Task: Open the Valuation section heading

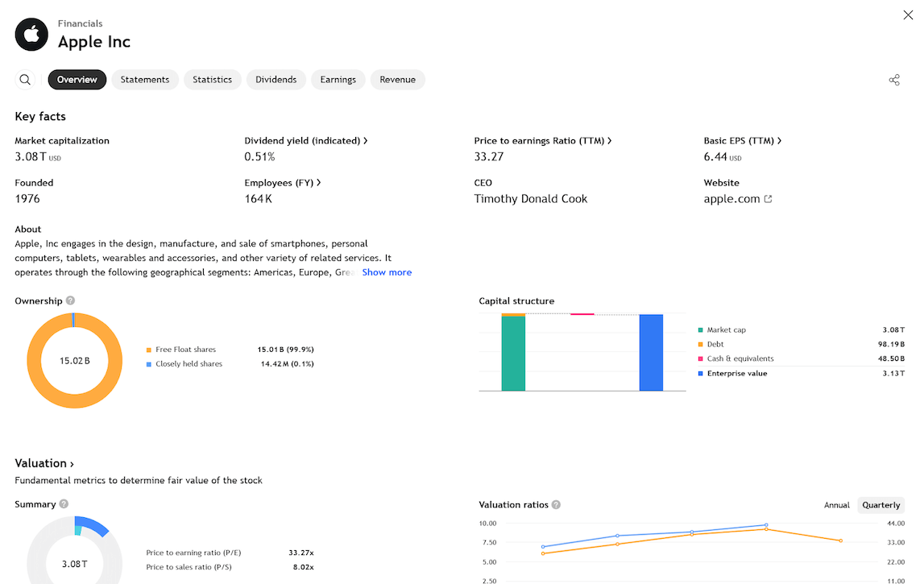Action: point(44,463)
